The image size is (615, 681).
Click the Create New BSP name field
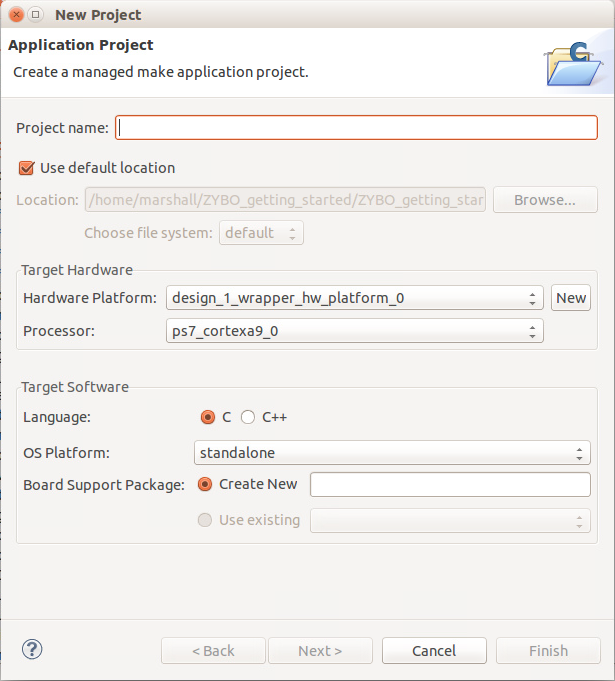[450, 484]
